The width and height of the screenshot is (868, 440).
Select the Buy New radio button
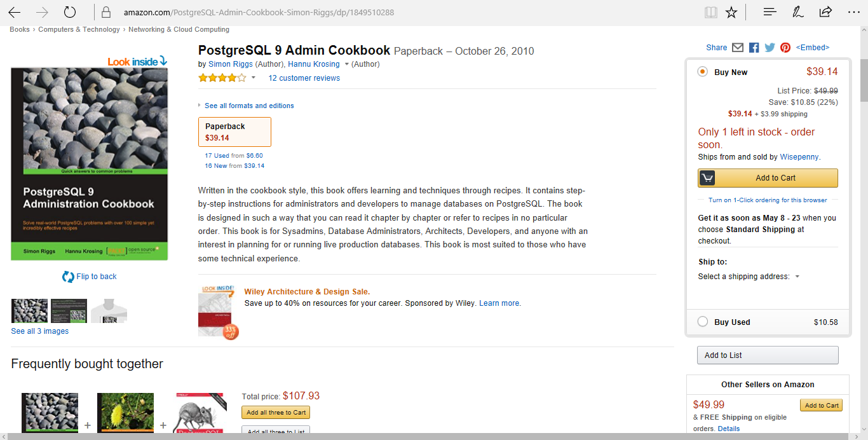[702, 72]
